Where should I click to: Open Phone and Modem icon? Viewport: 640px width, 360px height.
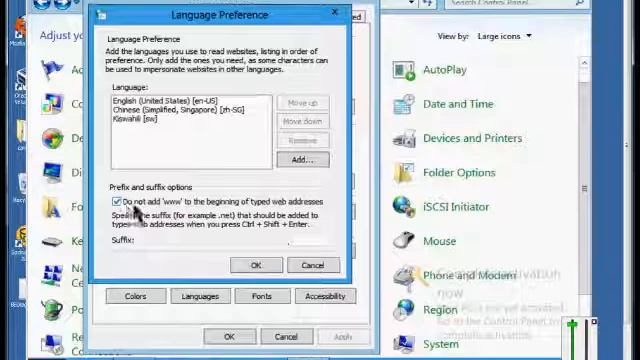pos(404,278)
